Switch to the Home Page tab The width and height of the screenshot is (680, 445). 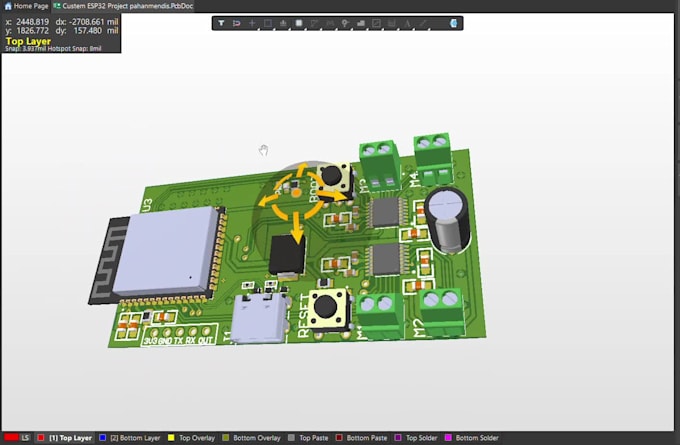(x=26, y=6)
